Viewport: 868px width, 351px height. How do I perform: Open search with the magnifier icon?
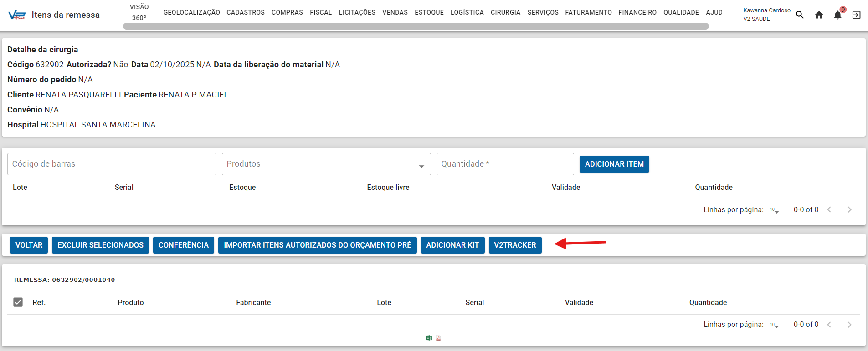tap(800, 15)
